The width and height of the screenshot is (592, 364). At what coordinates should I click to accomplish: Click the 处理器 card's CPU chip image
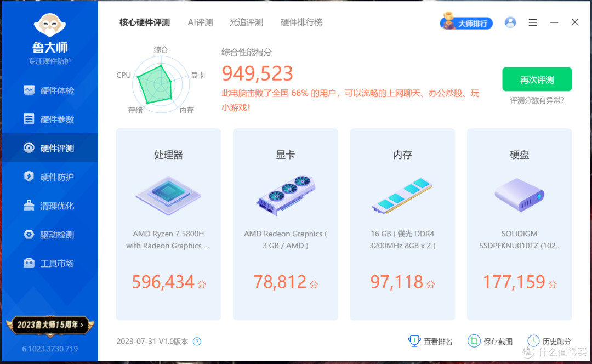point(168,196)
